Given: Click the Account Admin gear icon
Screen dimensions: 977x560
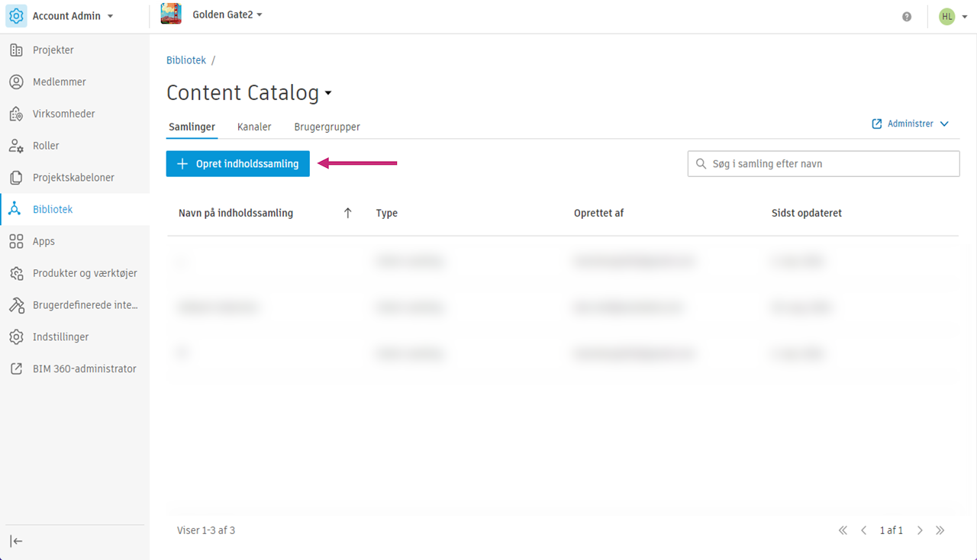Looking at the screenshot, I should pos(17,16).
